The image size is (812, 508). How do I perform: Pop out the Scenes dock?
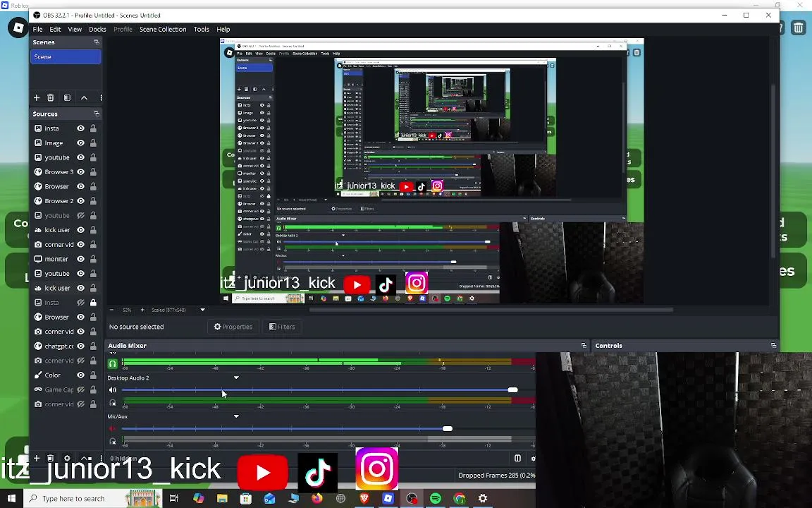tap(97, 42)
